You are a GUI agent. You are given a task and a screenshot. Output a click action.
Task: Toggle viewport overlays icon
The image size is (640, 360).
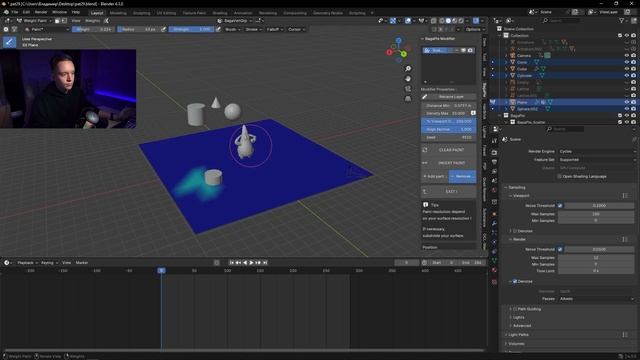pyautogui.click(x=408, y=20)
